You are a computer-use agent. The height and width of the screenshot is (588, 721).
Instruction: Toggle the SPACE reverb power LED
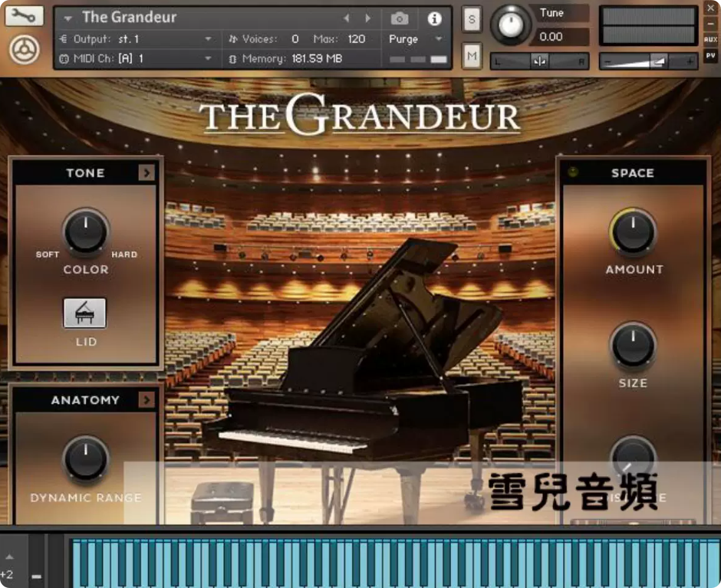(x=573, y=172)
